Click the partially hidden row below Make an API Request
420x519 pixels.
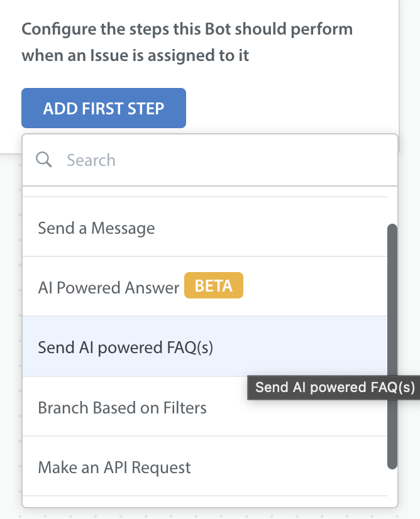click(205, 501)
